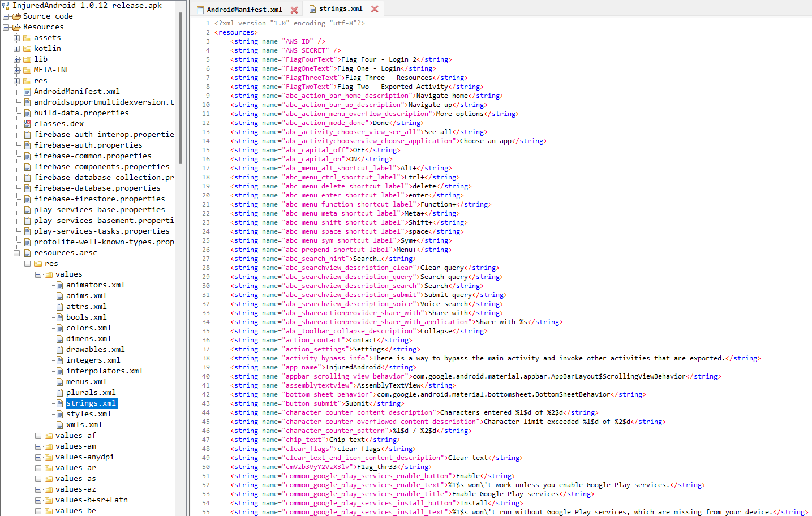Click the strings.xml icon in its tab
812x516 pixels.
312,9
